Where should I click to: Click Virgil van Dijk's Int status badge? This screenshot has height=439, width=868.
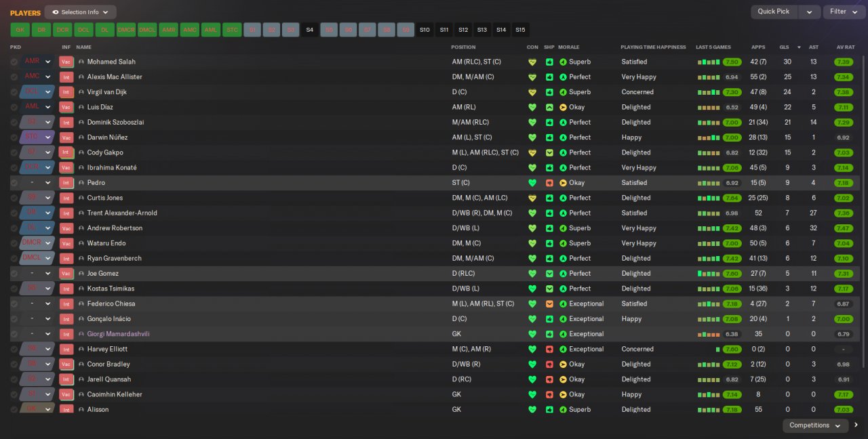tap(66, 92)
